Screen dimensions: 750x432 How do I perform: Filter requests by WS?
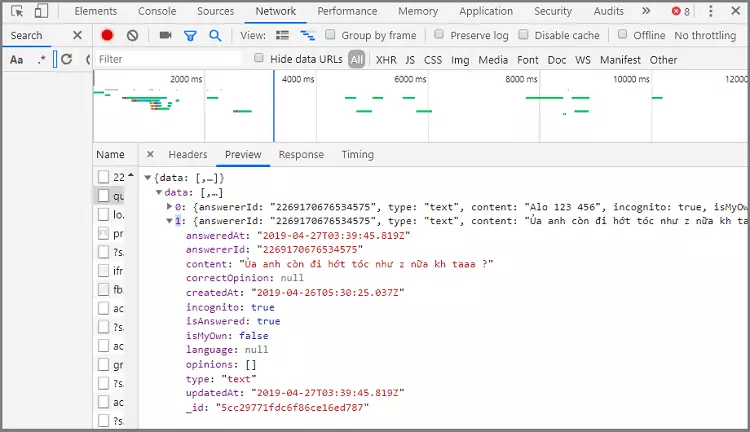583,60
